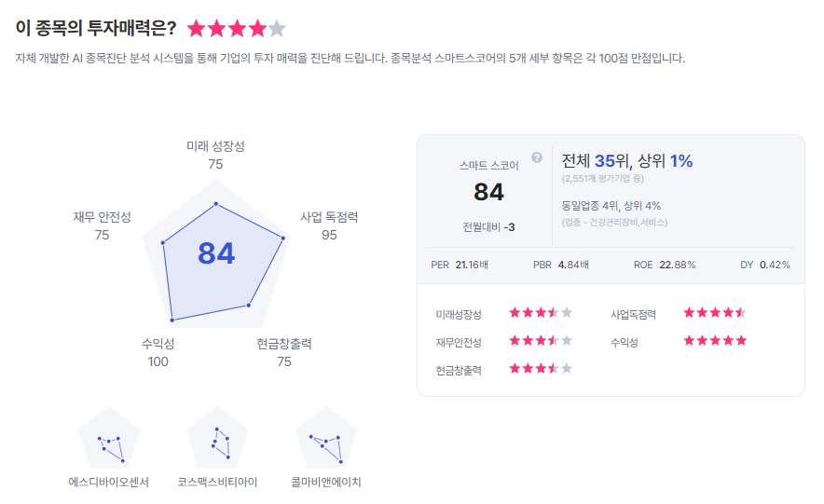This screenshot has width=824, height=504.
Task: Click the 코스맥스비티아이 pentagon chart thumbnail
Action: [217, 440]
